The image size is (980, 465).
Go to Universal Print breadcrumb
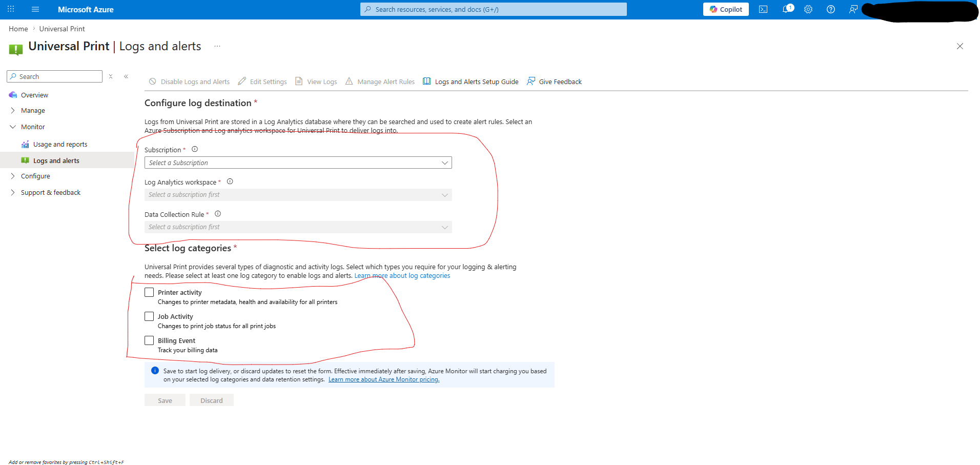click(x=62, y=29)
